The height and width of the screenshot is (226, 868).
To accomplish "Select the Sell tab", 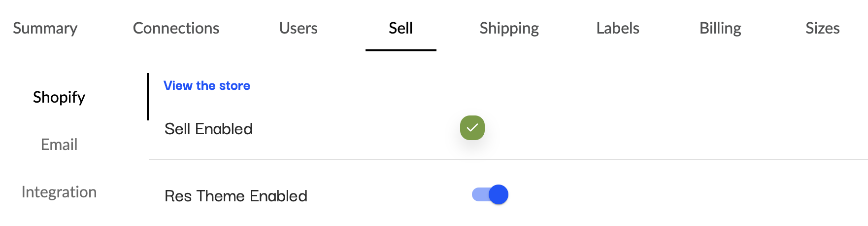I will [x=401, y=28].
